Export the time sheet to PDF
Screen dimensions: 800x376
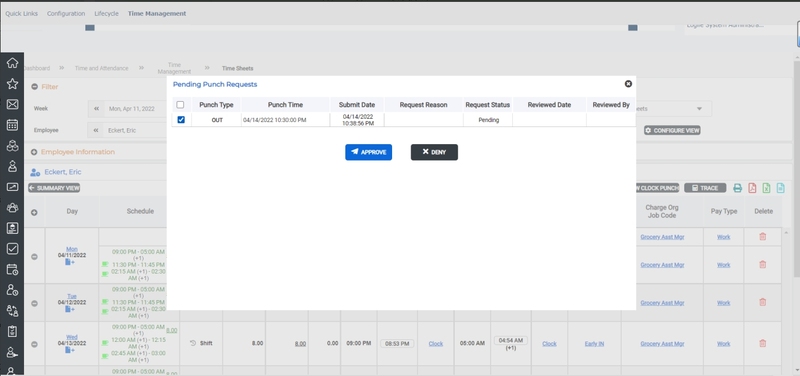point(752,188)
